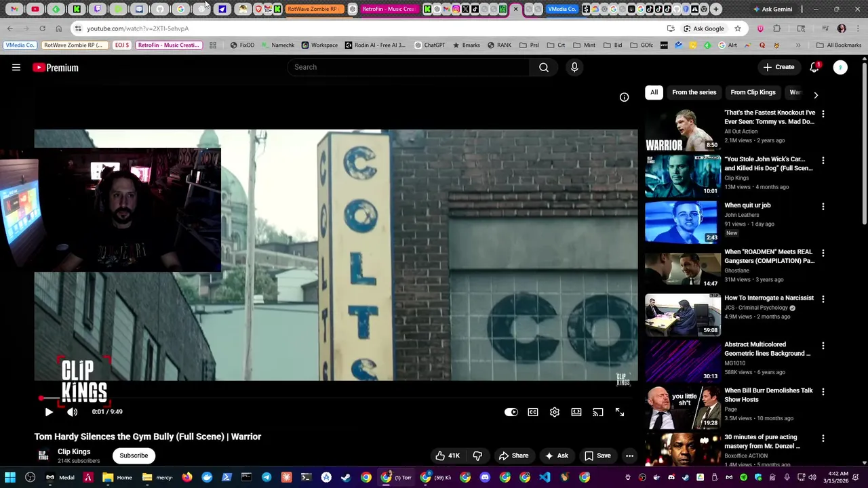Image resolution: width=868 pixels, height=488 pixels.
Task: Like the video with 41K likes
Action: [x=448, y=455]
